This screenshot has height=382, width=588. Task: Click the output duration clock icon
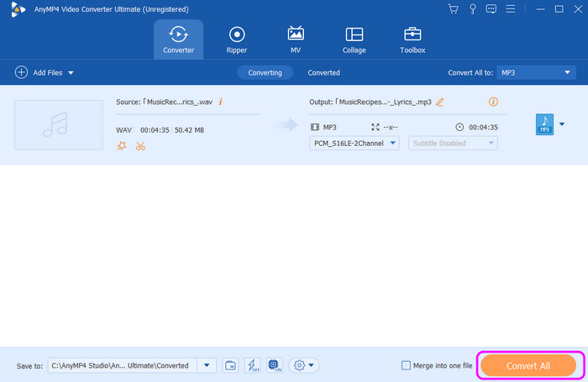tap(459, 127)
